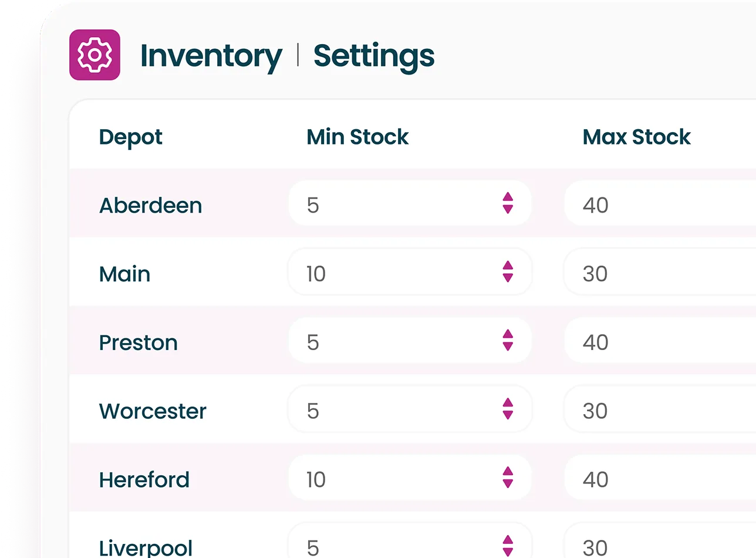Viewport: 756px width, 558px height.
Task: Click the magenta settings gear icon
Action: 95,55
